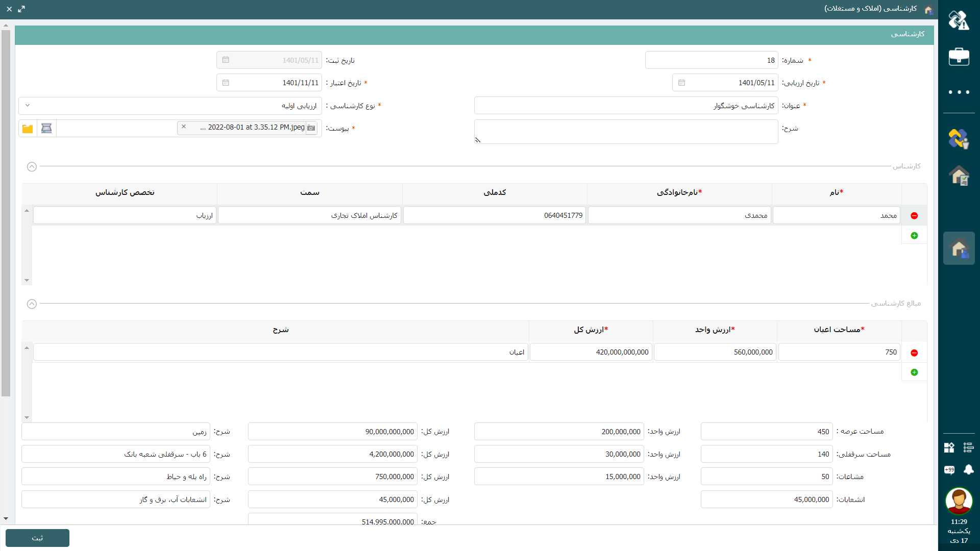Add new valuation amount row with green plus
This screenshot has height=551, width=980.
click(x=914, y=372)
